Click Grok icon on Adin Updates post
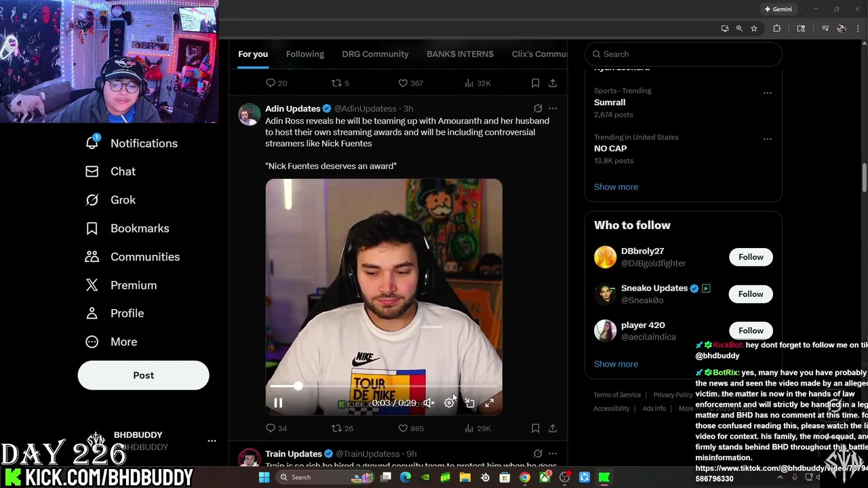868x488 pixels. pyautogui.click(x=538, y=108)
